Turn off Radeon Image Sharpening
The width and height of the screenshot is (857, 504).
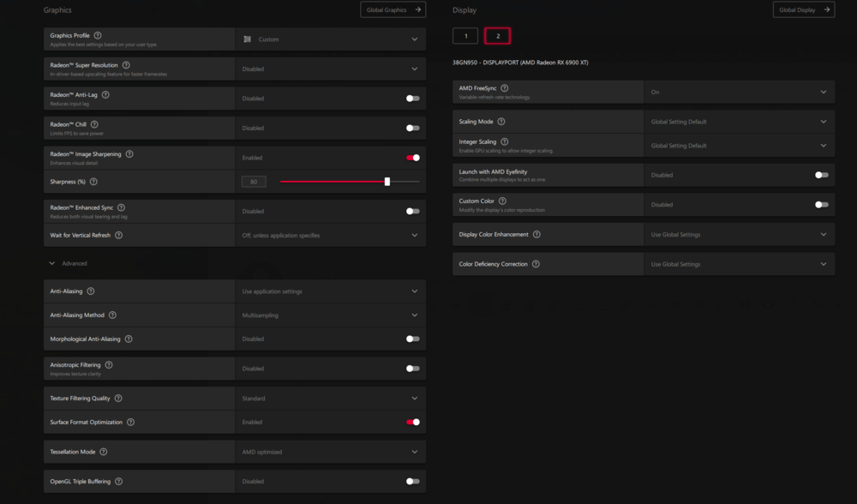coord(413,158)
